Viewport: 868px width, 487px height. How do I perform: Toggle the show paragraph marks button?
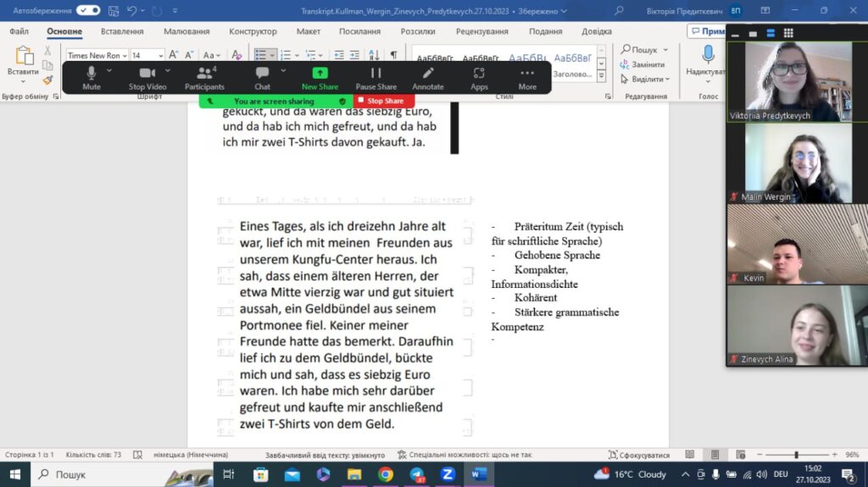[x=393, y=55]
